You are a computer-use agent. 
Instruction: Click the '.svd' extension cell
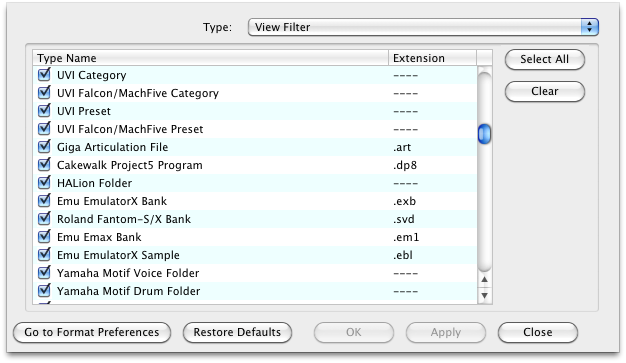(404, 219)
